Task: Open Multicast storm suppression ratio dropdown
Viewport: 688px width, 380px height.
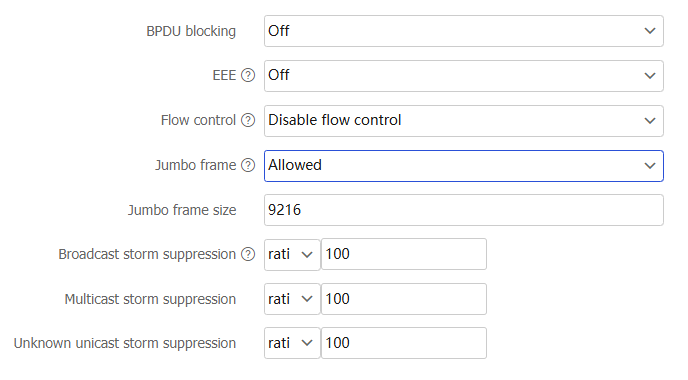Action: (292, 299)
